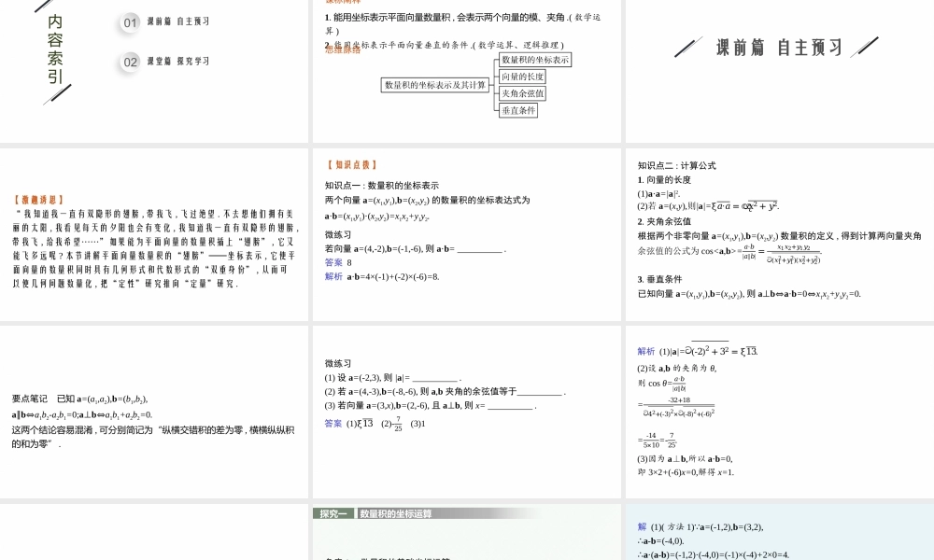Click the pen-stroke decoration beside 课前篇 title
The width and height of the screenshot is (934, 560).
[x=688, y=45]
